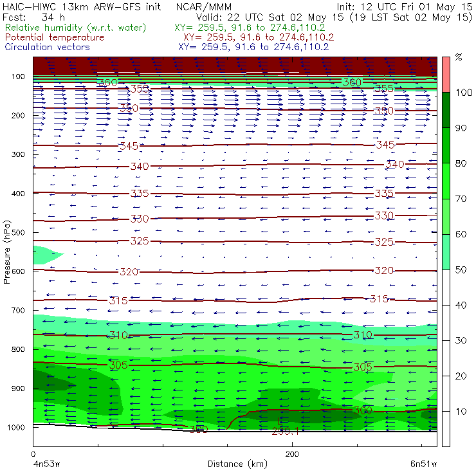Select the 80–90% green colorbar segment

(446, 145)
